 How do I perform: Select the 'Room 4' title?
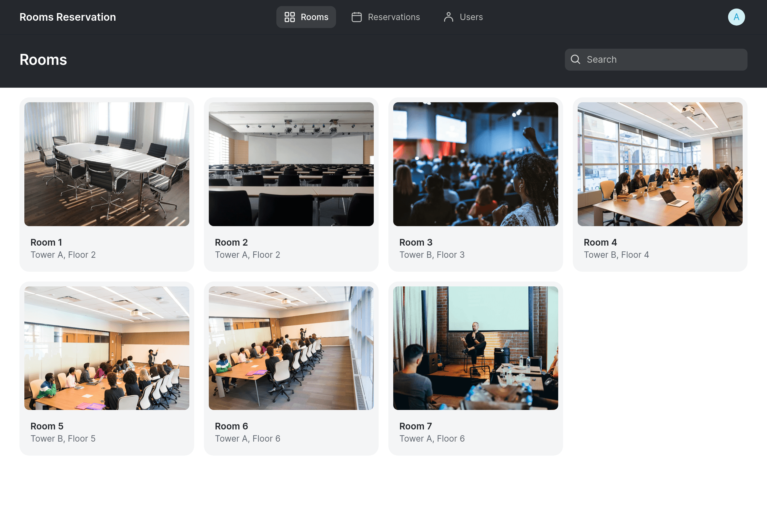coord(600,242)
